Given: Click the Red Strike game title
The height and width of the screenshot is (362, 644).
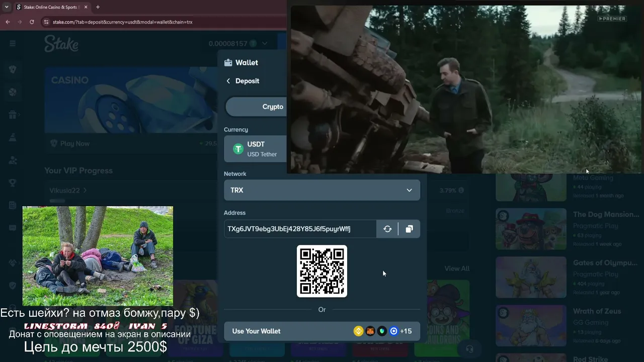Looking at the screenshot, I should click(x=590, y=359).
